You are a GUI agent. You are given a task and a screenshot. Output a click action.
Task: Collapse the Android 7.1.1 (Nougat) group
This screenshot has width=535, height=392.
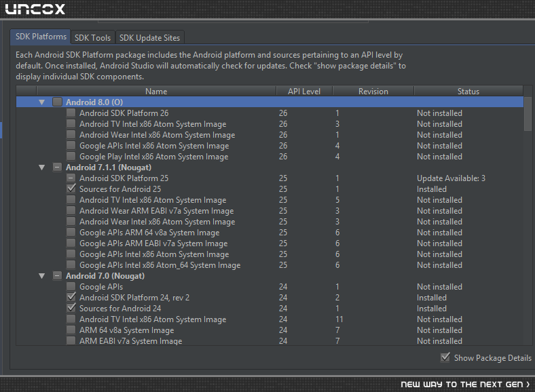tap(42, 168)
